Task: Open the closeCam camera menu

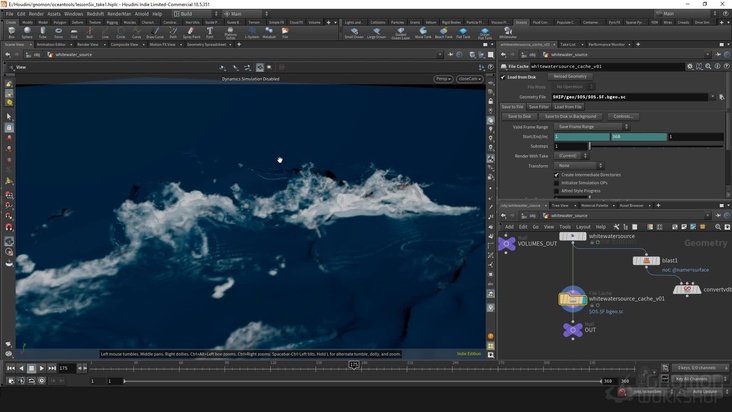Action: [x=469, y=79]
